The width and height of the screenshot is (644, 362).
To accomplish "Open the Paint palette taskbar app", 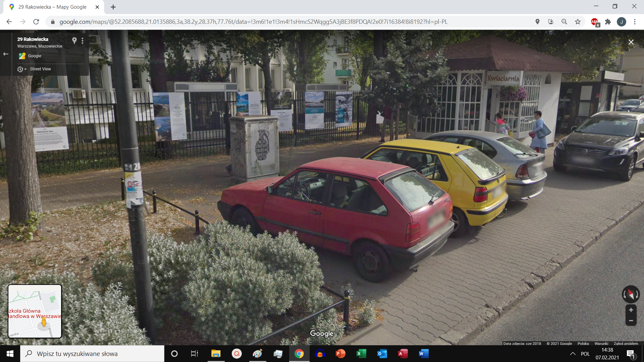I will (257, 354).
